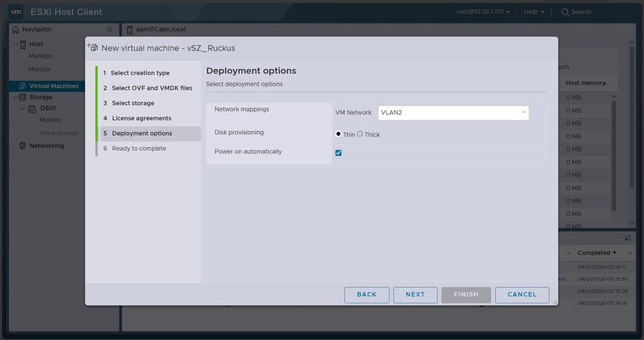Click the Navigator home icon
644x340 pixels.
tap(16, 30)
